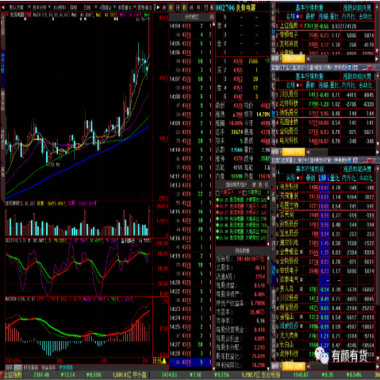The width and height of the screenshot is (380, 380).
Task: Open the 日线 period dropdown arrow
Action: [95, 7]
